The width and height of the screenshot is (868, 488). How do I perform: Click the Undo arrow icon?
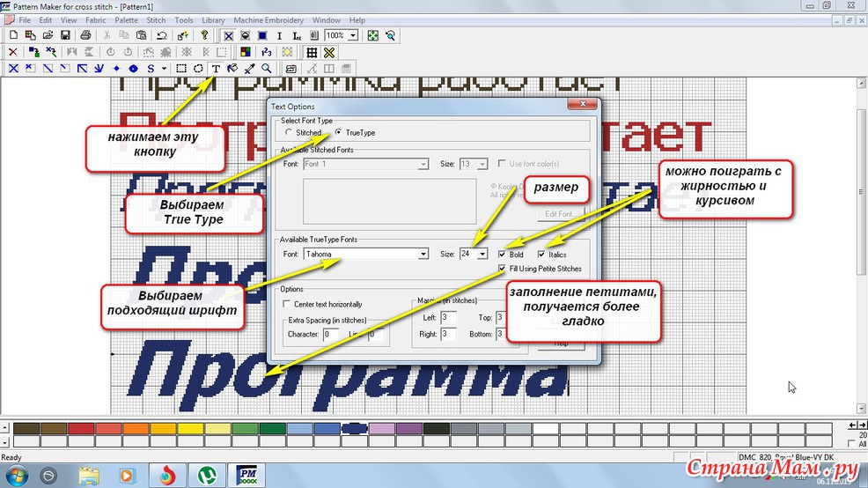pos(162,35)
